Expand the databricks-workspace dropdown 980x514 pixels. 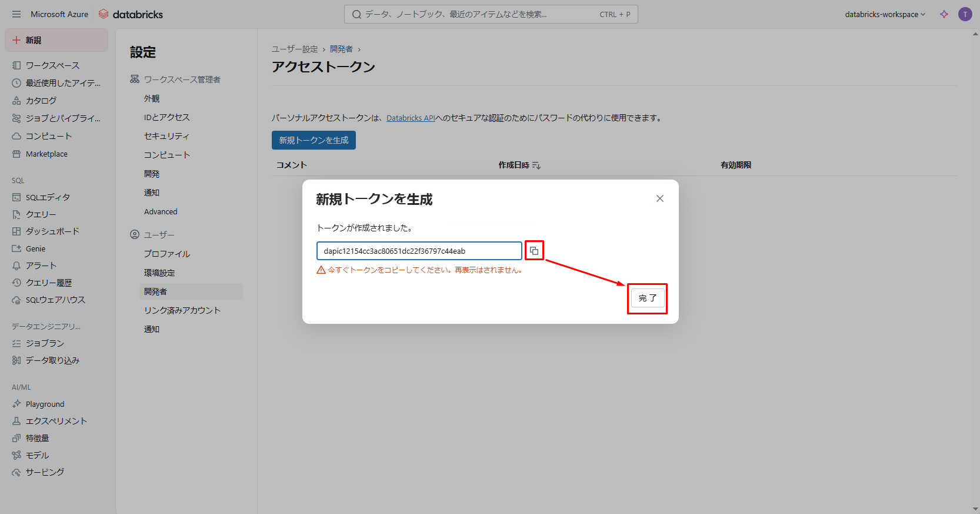coord(885,14)
